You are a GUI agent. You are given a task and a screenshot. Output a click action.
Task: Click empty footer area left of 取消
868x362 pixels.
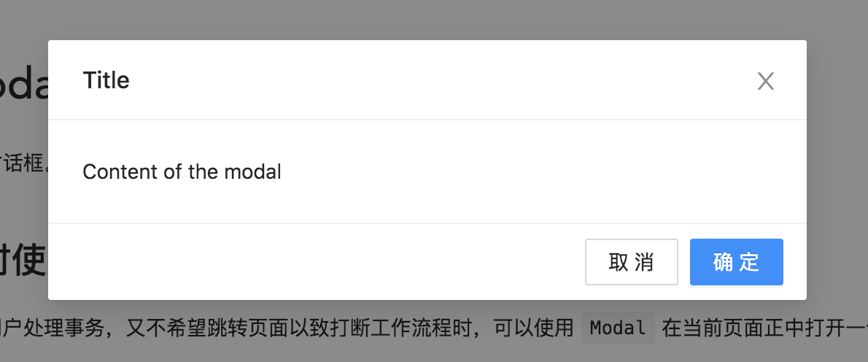pyautogui.click(x=316, y=262)
